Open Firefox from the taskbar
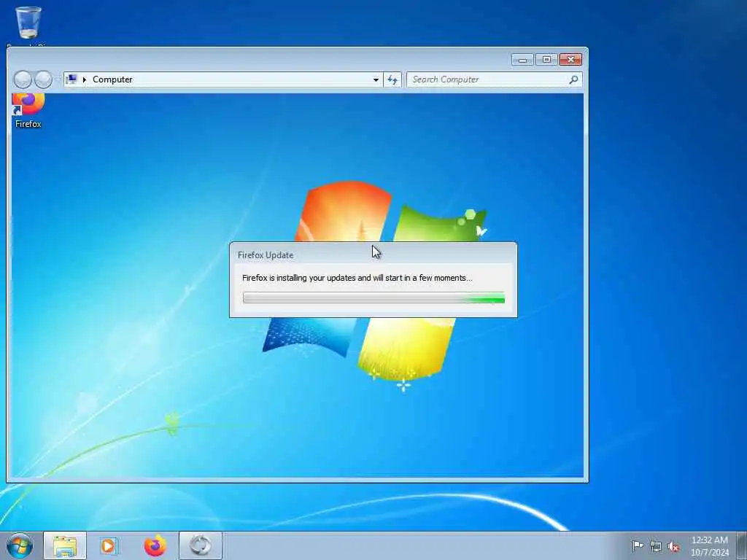This screenshot has width=747, height=560. click(155, 545)
